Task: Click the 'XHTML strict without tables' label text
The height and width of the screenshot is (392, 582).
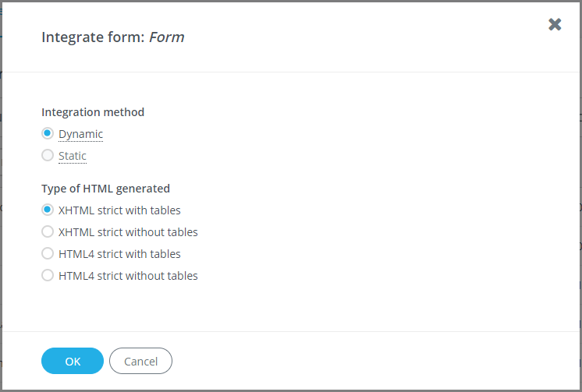Action: click(x=128, y=232)
